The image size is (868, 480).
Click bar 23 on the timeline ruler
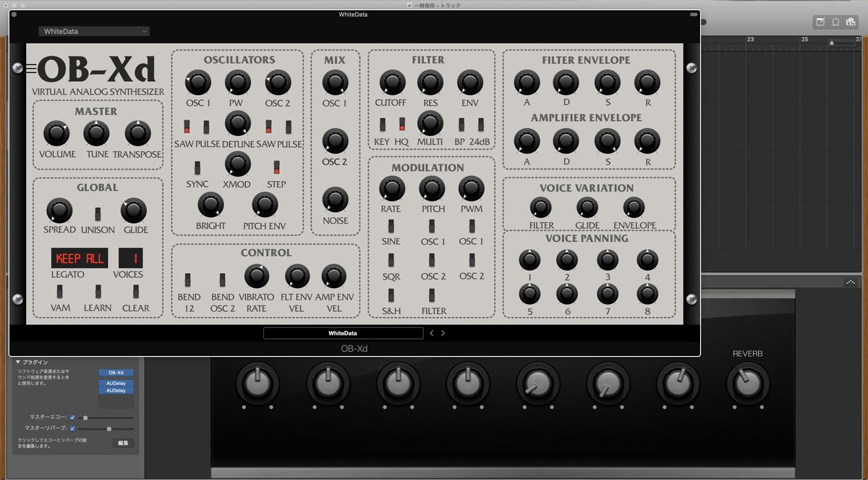[750, 40]
